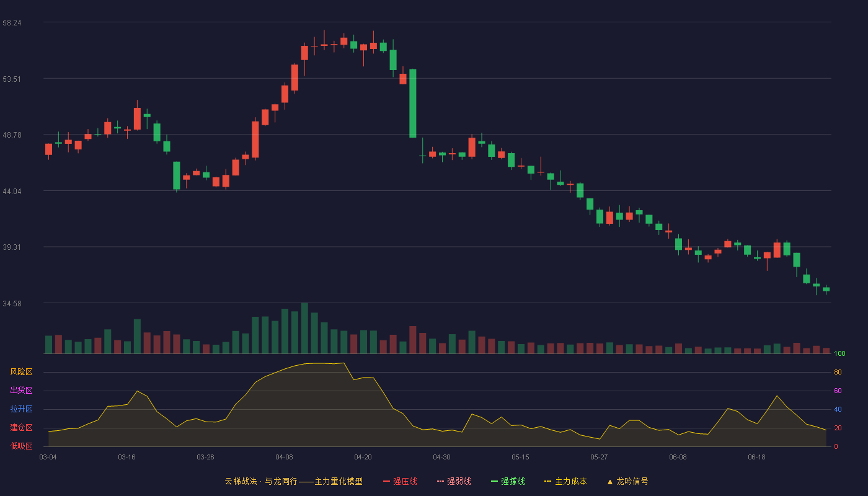Click the red 0 indicator axis value
This screenshot has width=868, height=496.
tap(836, 446)
